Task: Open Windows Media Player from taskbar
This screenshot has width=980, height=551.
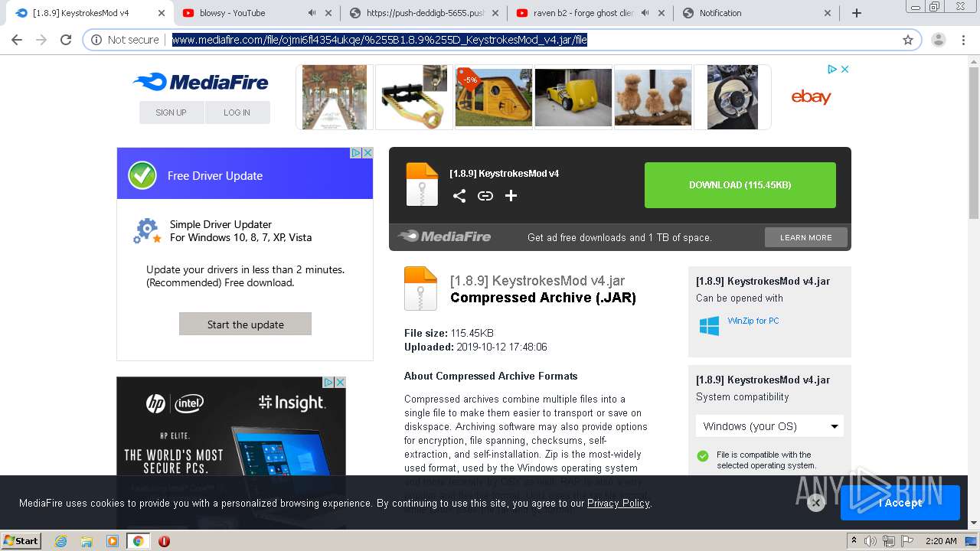Action: tap(113, 541)
